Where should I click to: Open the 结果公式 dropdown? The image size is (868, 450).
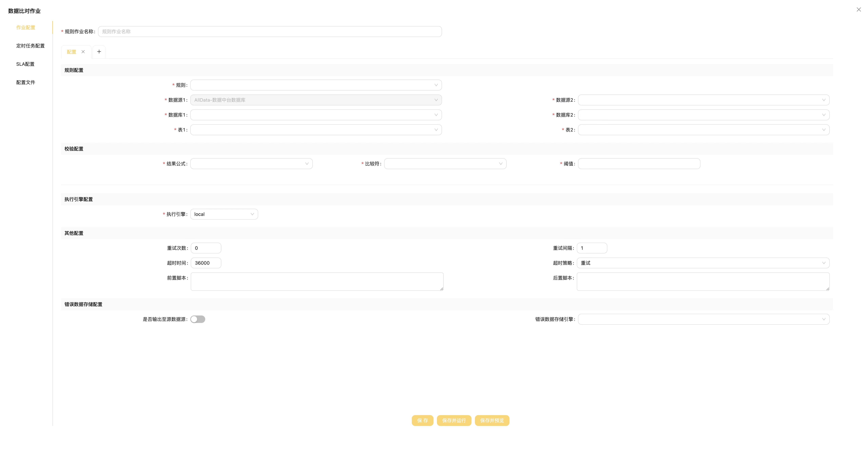tap(251, 164)
